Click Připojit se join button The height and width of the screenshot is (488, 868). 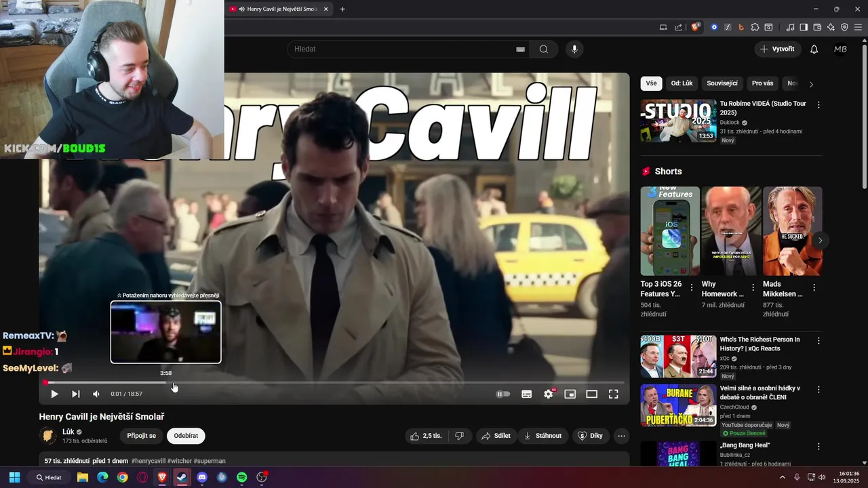(x=141, y=436)
